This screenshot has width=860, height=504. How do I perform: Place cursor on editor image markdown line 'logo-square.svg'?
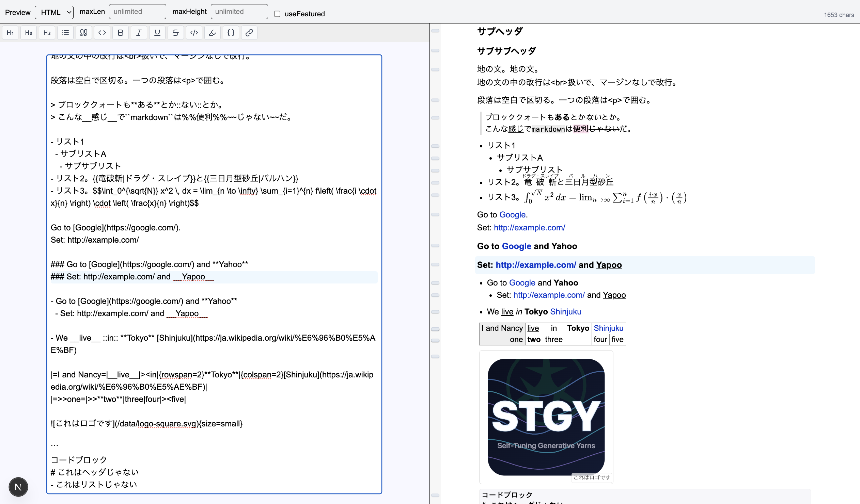[147, 424]
